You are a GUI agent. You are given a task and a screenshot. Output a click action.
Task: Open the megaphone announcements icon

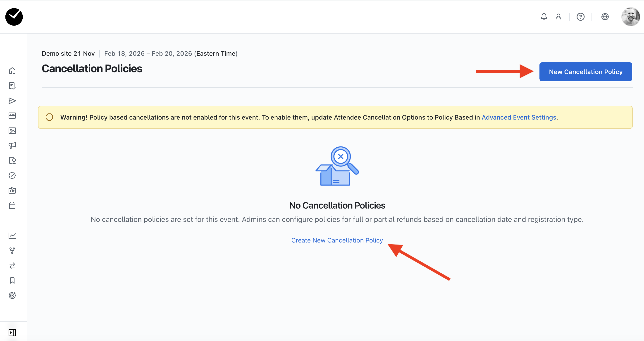[x=12, y=146]
